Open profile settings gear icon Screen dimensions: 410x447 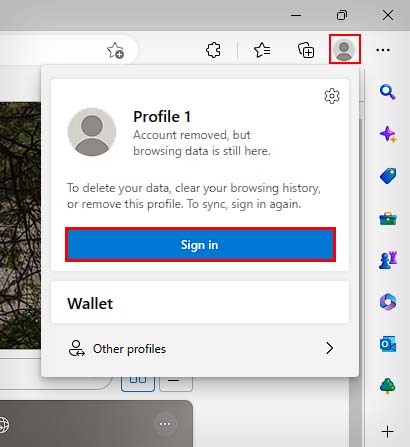(x=332, y=96)
